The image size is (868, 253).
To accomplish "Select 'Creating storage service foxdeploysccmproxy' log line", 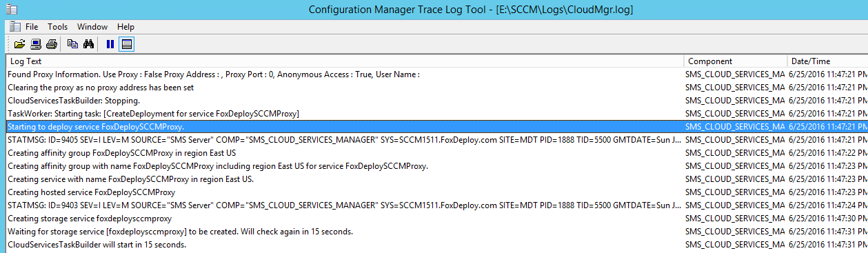I will [434, 219].
